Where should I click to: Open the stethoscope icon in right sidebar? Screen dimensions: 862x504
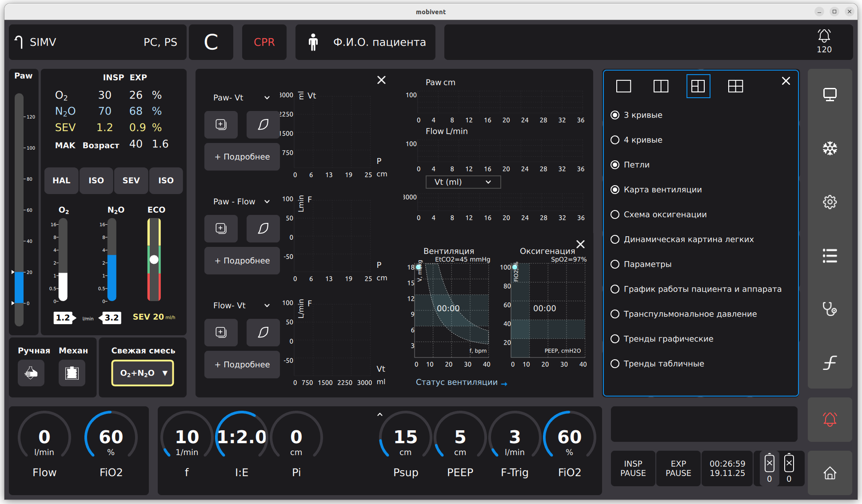pos(830,309)
